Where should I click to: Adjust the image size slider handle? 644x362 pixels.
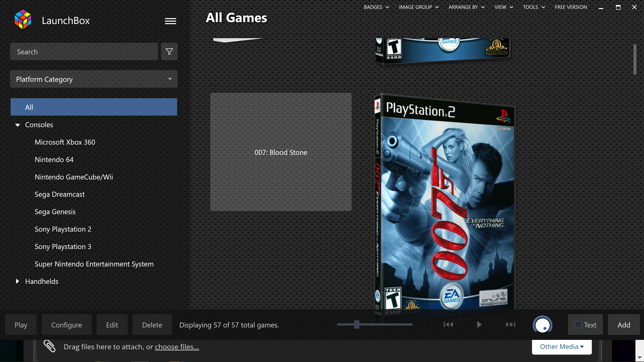(x=357, y=324)
